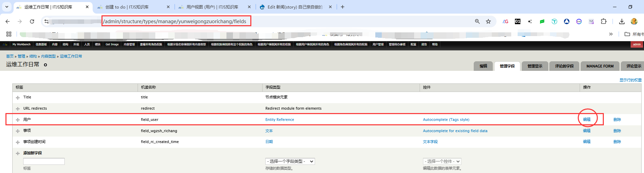Click the drag handle of Title row

coord(18,98)
